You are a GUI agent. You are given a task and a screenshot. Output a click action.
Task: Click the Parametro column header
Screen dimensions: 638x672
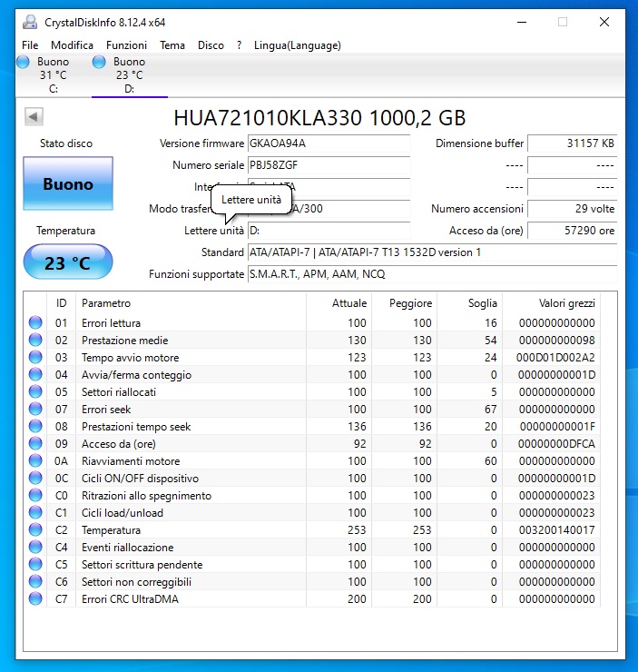tap(191, 303)
